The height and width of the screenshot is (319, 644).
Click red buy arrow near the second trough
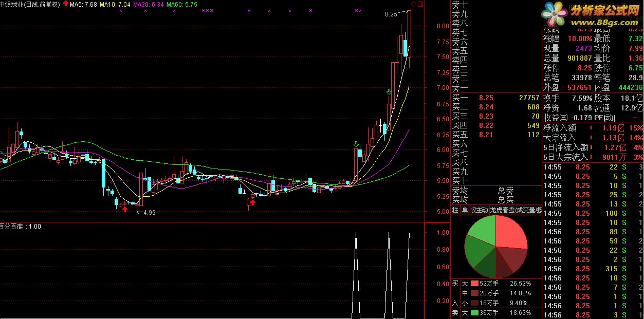coord(252,202)
